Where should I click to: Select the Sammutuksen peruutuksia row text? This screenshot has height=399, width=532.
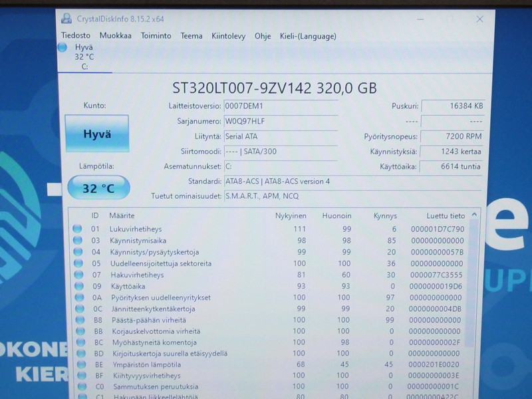click(156, 387)
